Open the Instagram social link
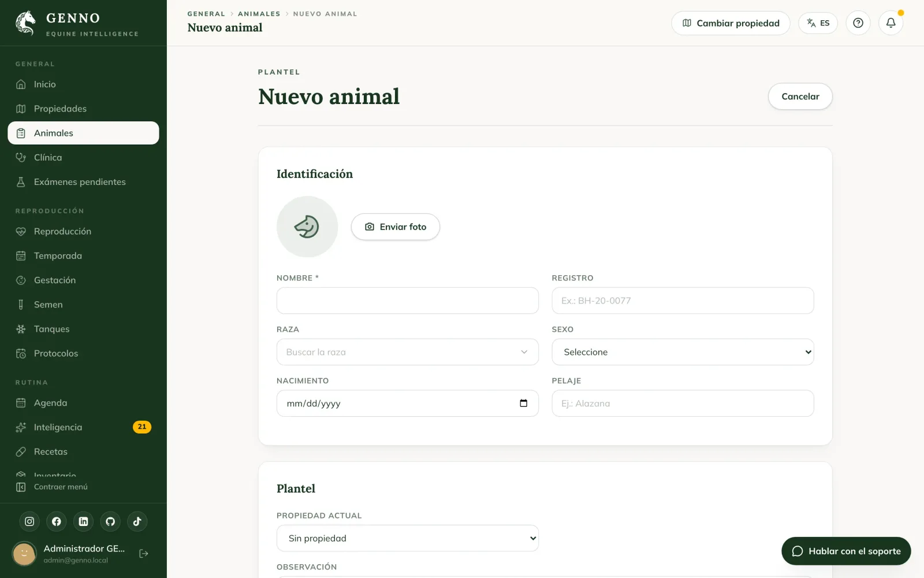Viewport: 924px width, 578px height. (29, 521)
